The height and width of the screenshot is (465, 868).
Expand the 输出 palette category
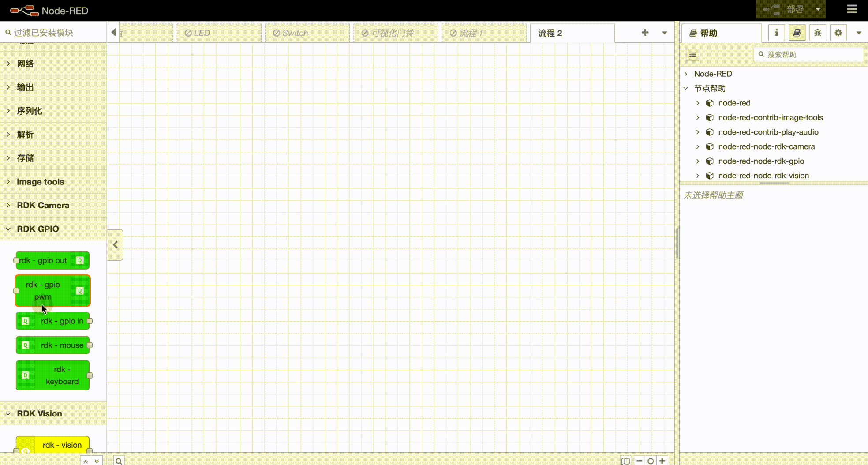53,87
